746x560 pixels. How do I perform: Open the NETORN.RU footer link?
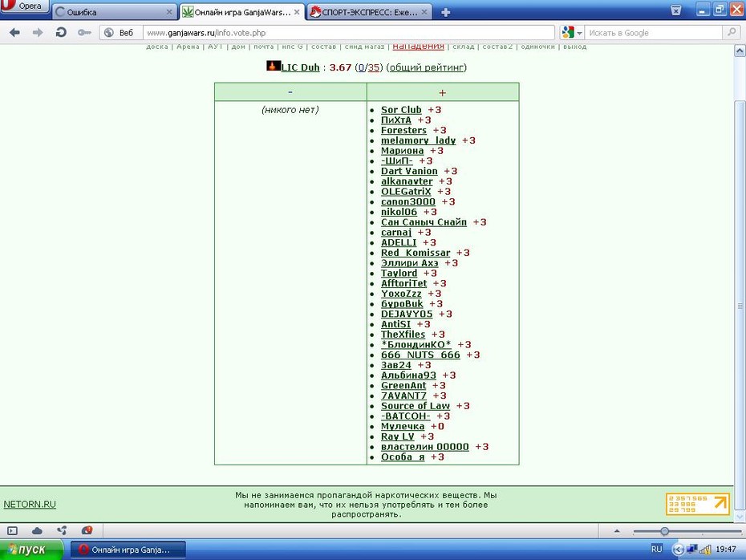click(30, 505)
